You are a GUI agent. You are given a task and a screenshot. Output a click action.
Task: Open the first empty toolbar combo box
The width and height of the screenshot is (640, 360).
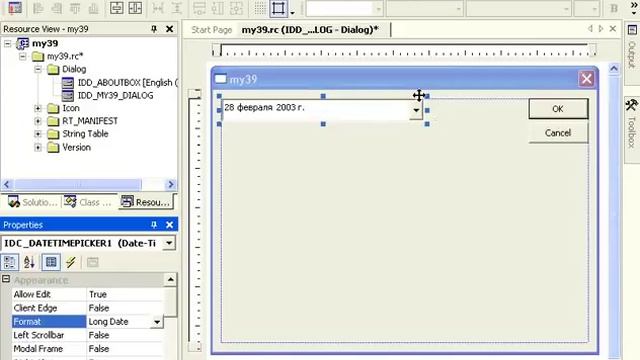[x=344, y=9]
